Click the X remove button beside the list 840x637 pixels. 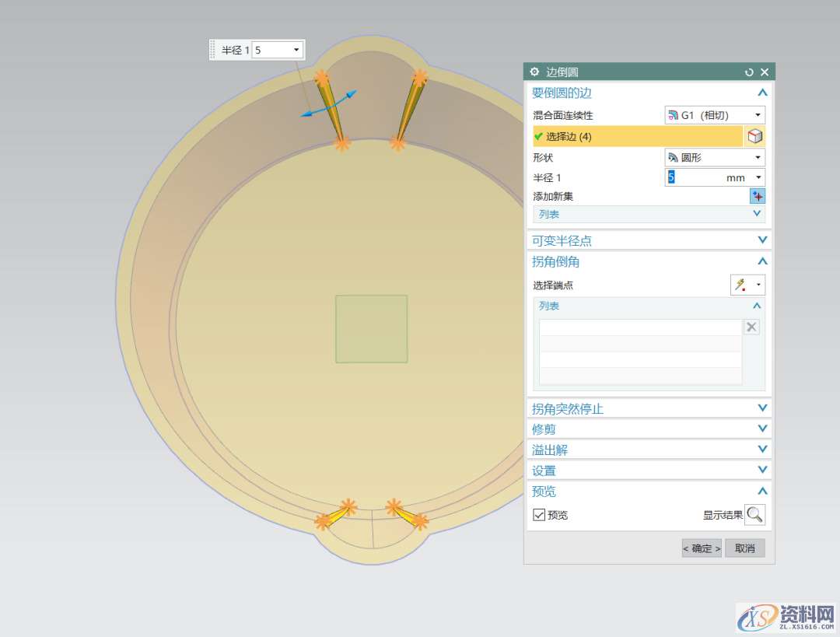(751, 327)
